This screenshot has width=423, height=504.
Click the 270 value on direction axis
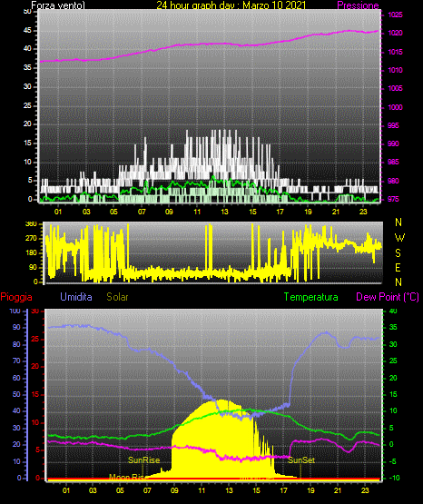[x=32, y=239]
